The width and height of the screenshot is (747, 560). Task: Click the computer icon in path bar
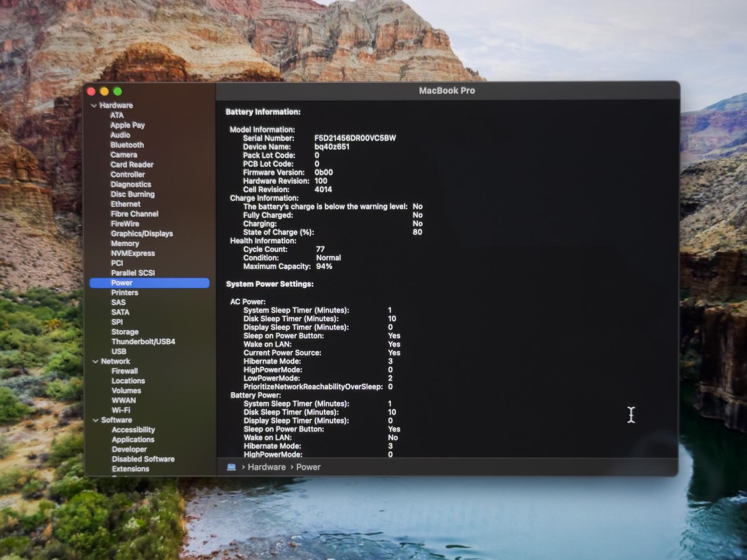pos(231,467)
